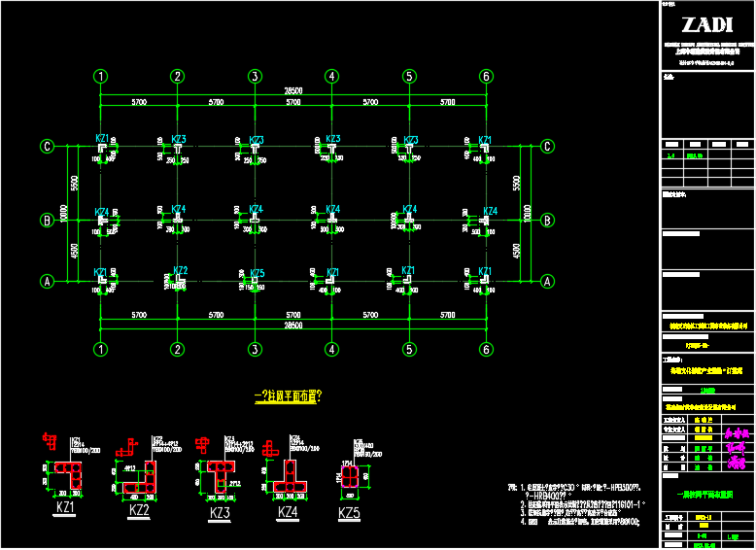Screen dimensions: 756x550
Task: Select the KZ2 section detail title
Action: [139, 510]
